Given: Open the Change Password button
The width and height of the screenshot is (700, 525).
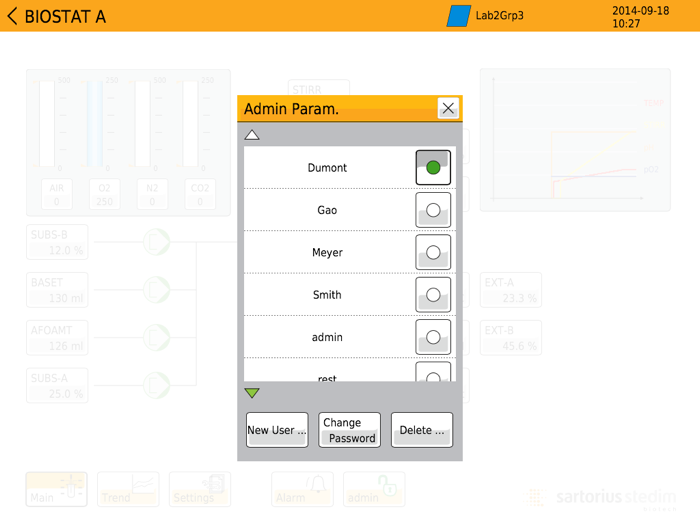Looking at the screenshot, I should click(349, 430).
